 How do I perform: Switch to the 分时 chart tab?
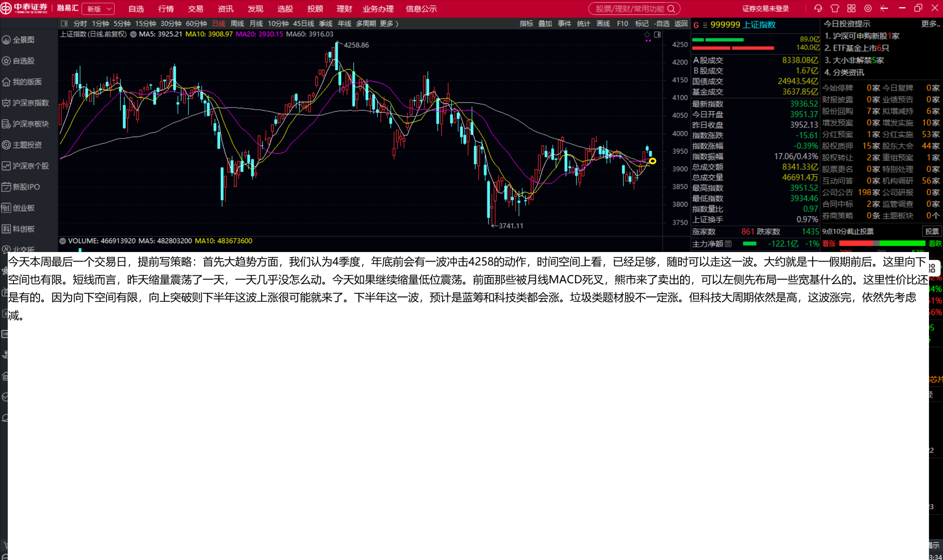pyautogui.click(x=80, y=24)
